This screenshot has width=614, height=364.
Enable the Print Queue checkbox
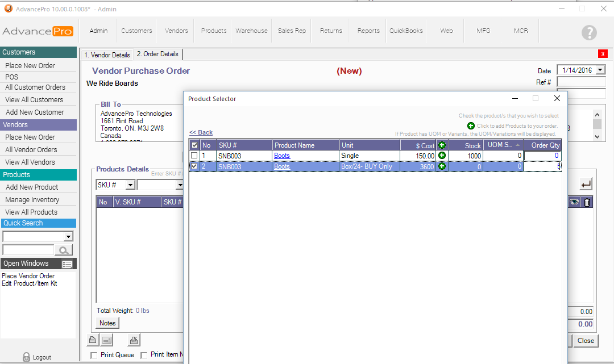pos(94,355)
